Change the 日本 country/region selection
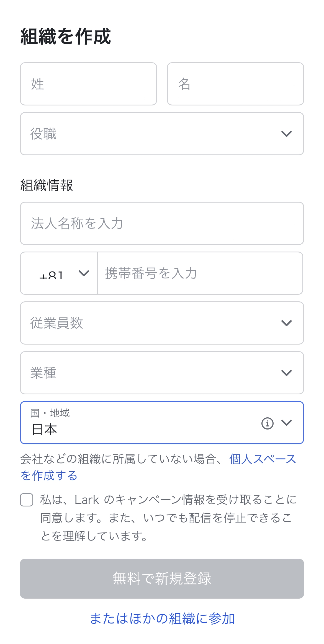 pos(138,423)
